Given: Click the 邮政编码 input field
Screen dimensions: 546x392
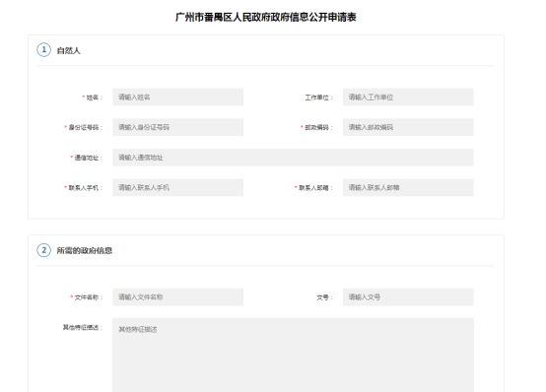Looking at the screenshot, I should pyautogui.click(x=408, y=127).
